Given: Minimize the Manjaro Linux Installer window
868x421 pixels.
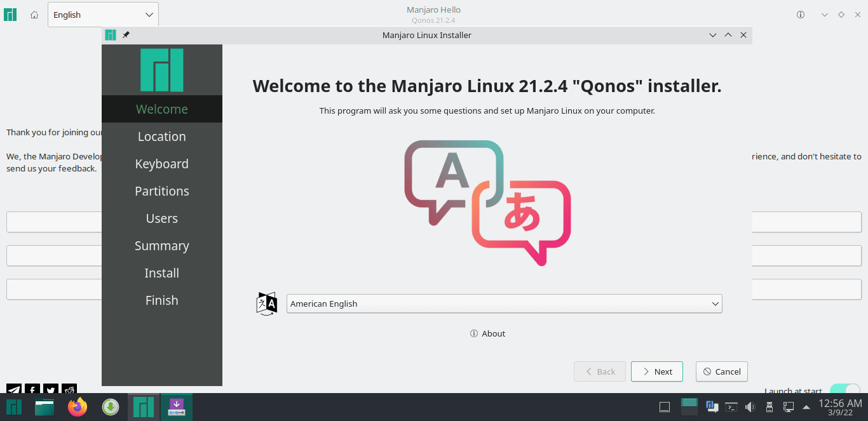Looking at the screenshot, I should click(713, 35).
